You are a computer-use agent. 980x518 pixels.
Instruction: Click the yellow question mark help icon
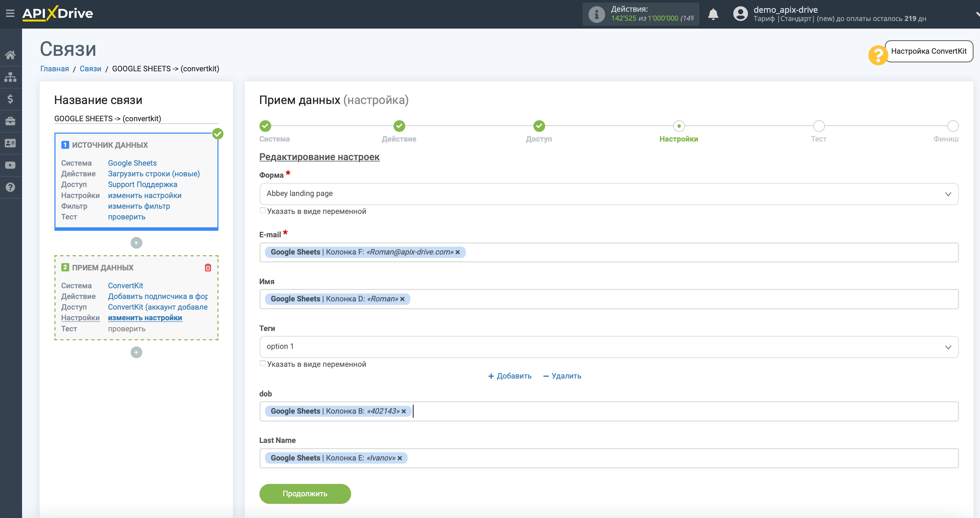878,55
